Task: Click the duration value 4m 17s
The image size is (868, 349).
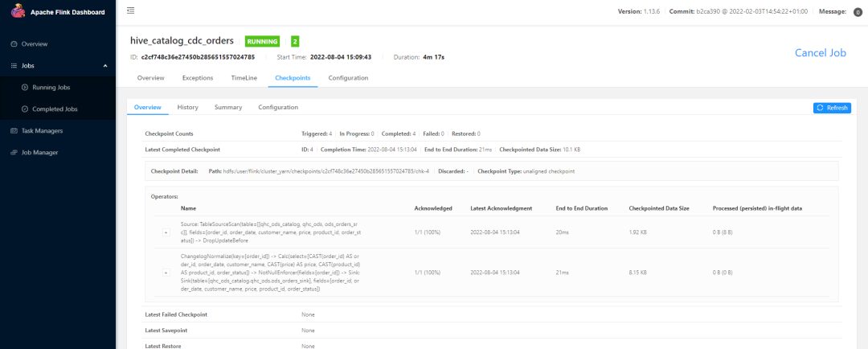Action: coord(433,57)
